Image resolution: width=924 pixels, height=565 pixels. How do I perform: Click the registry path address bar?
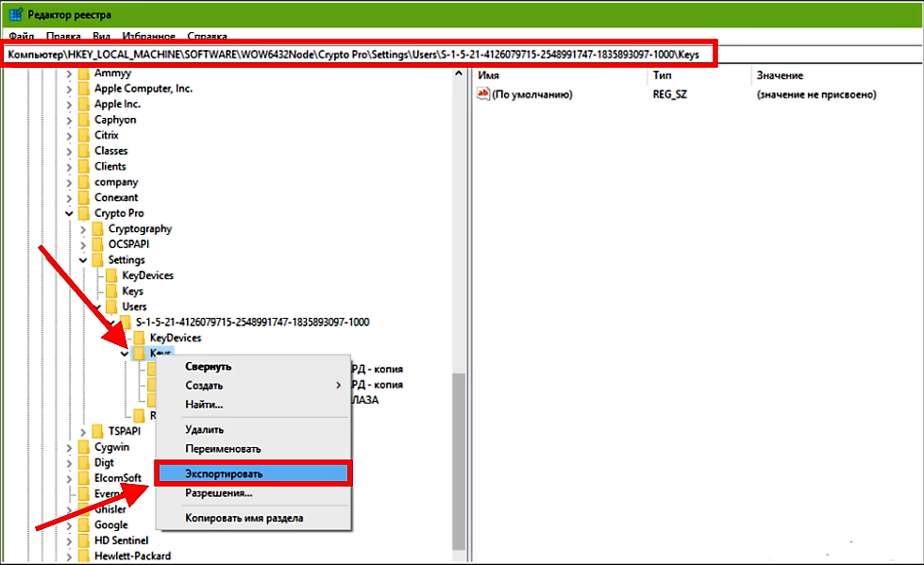point(359,56)
